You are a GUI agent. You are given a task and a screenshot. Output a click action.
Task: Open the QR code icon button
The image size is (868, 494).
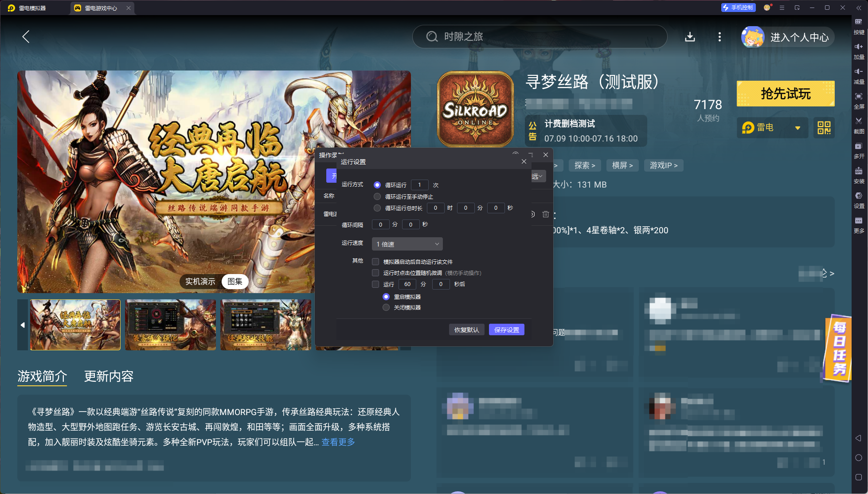[x=824, y=128]
